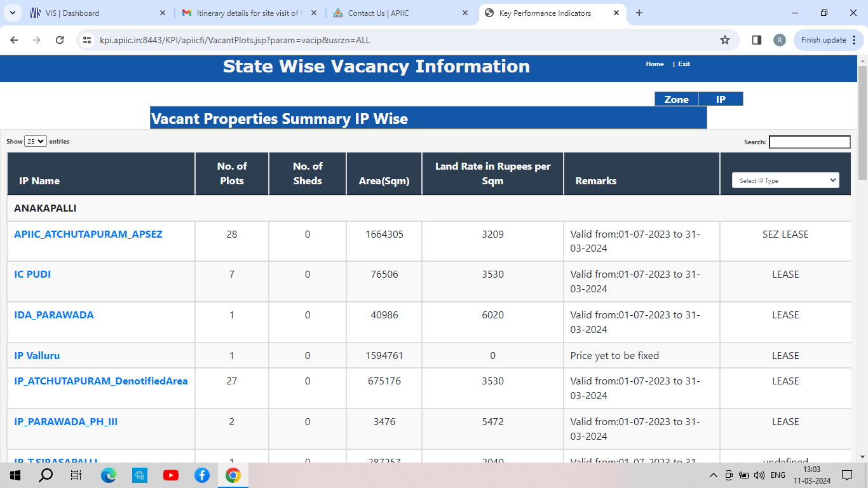Open IP_ATCHUTAPURAM_DenotifiedArea link
The width and height of the screenshot is (868, 488).
(101, 381)
